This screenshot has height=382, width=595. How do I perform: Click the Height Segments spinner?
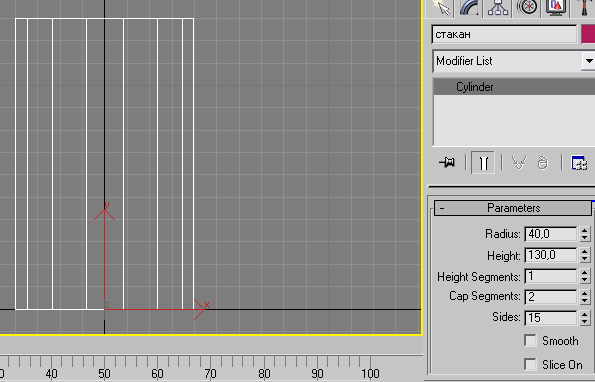pos(585,276)
